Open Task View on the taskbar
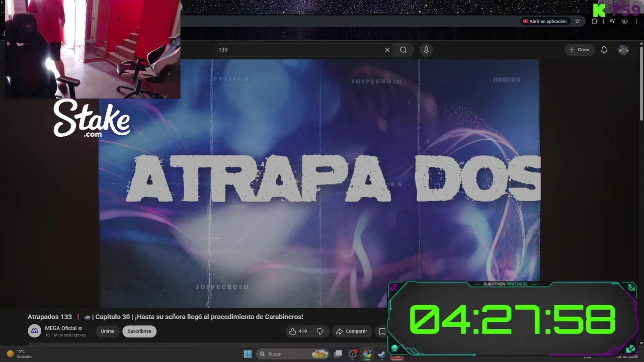 [338, 354]
